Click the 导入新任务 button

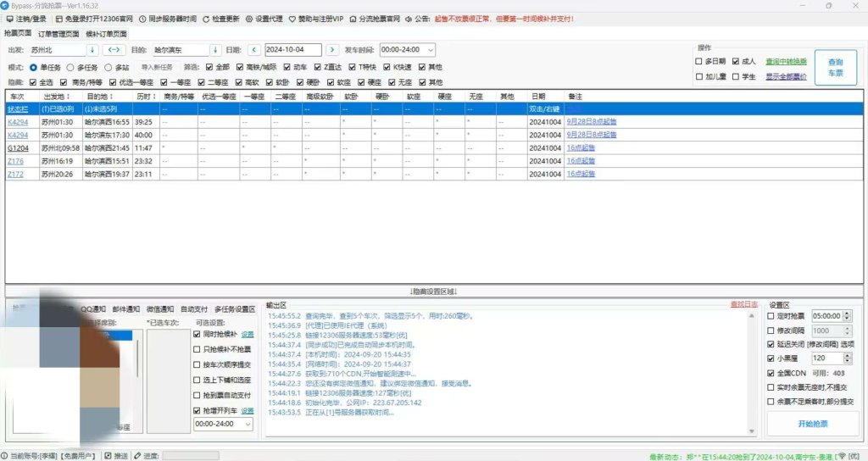pos(157,68)
